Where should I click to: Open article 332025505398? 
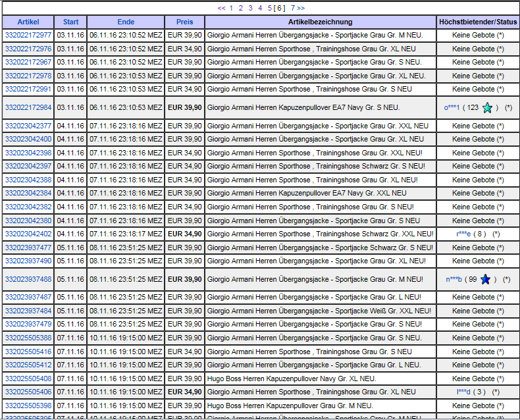[28, 406]
